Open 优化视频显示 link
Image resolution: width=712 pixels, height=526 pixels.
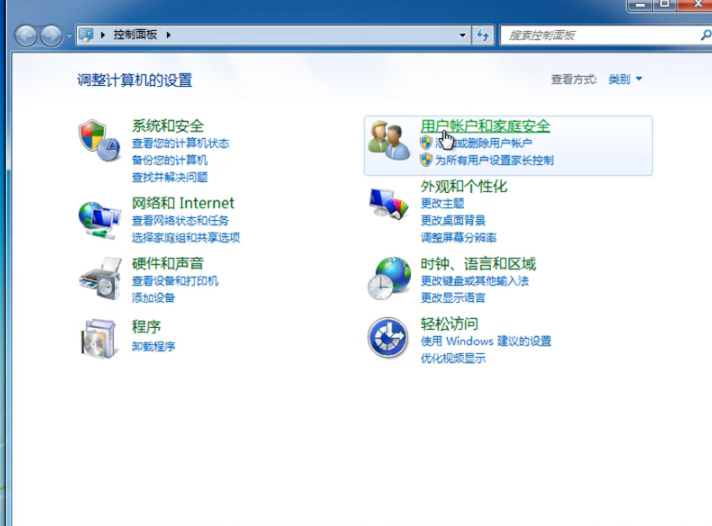tap(453, 358)
